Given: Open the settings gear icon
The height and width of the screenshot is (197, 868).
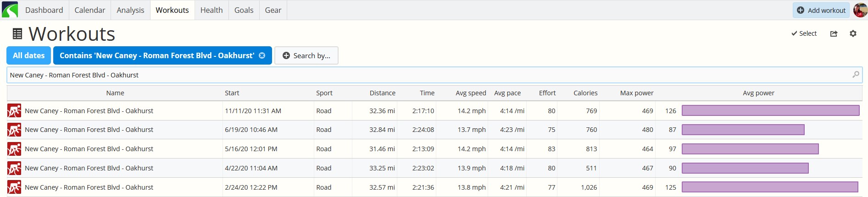Looking at the screenshot, I should point(853,33).
